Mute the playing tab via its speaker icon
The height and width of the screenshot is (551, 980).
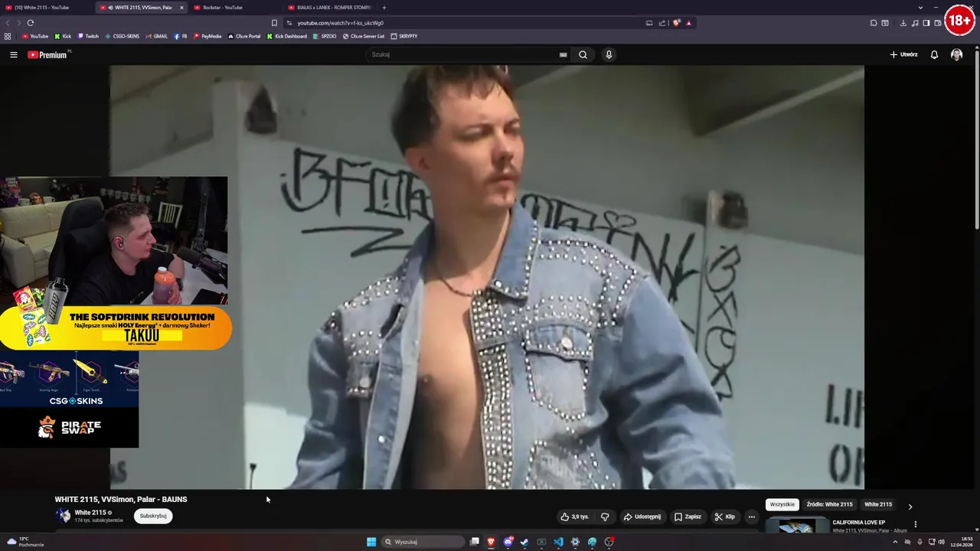pyautogui.click(x=111, y=8)
